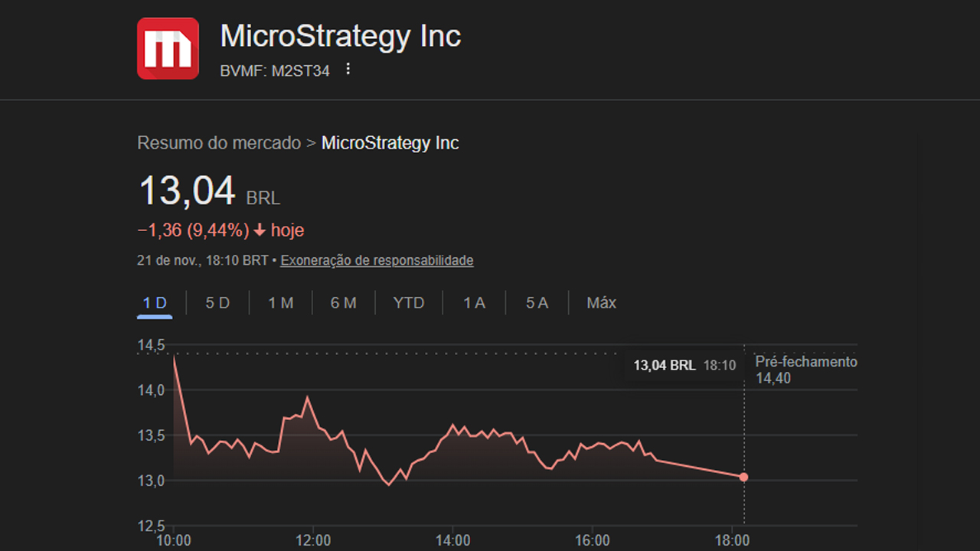This screenshot has height=551, width=980.
Task: Click the BVMF: M2ST34 ticker text
Action: (x=275, y=71)
